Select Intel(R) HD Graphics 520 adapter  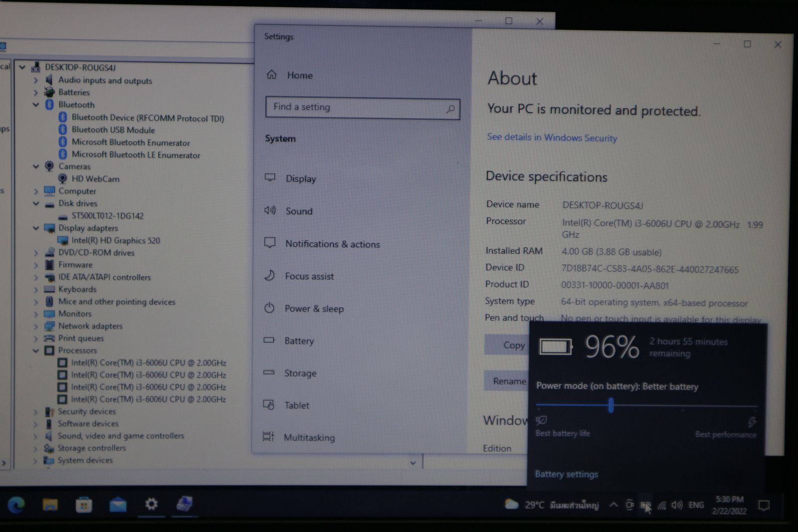(116, 240)
